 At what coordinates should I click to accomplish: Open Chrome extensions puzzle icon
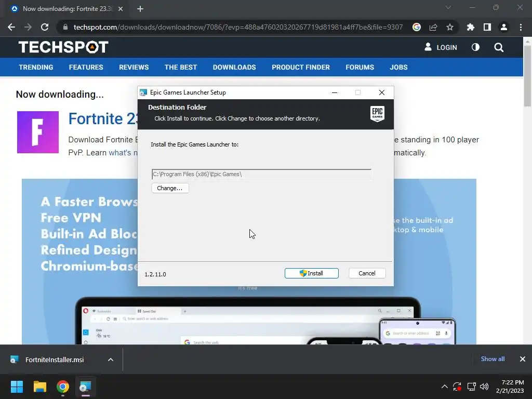471,27
